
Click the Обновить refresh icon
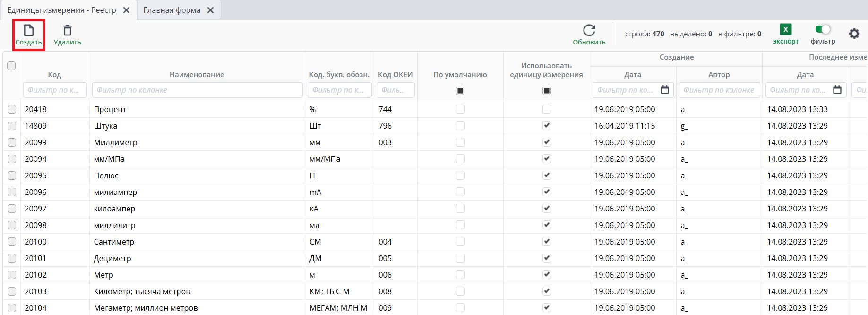[589, 31]
